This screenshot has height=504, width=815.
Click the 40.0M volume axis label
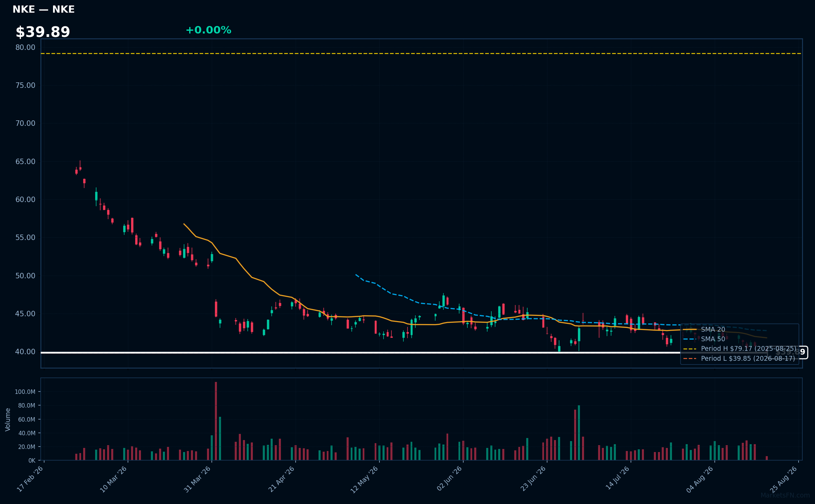pyautogui.click(x=27, y=433)
